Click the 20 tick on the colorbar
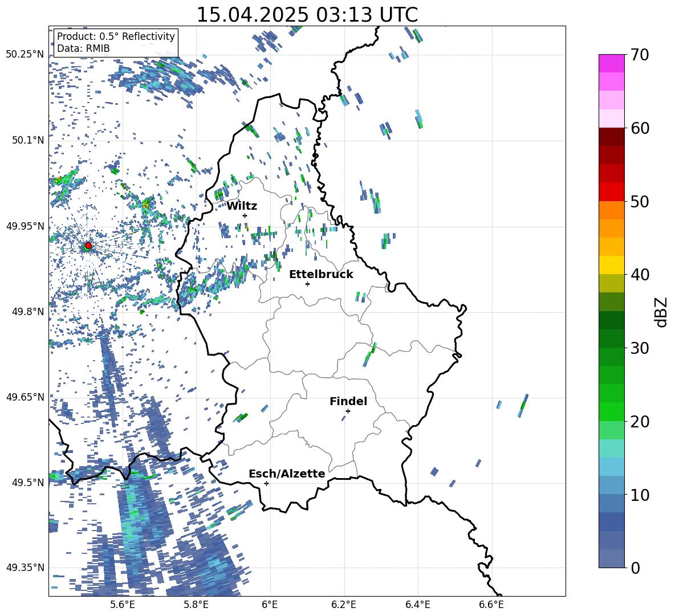Screen dimensions: 675x616 coord(639,421)
